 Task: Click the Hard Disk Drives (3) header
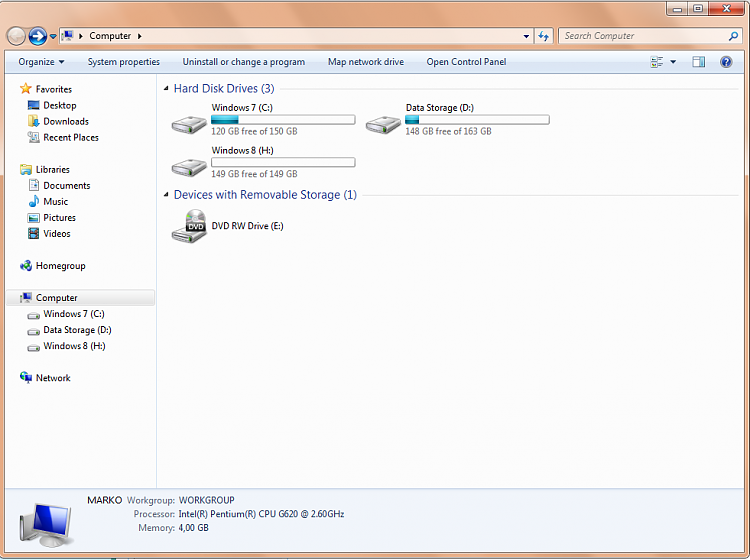coord(224,88)
